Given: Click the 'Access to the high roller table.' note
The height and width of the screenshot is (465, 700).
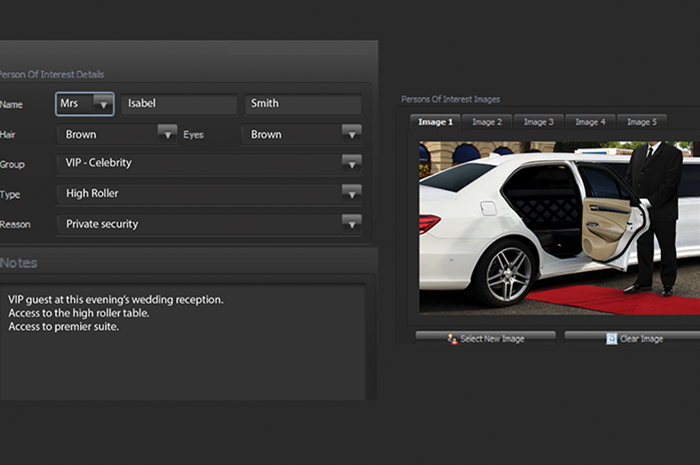Looking at the screenshot, I should tap(79, 313).
